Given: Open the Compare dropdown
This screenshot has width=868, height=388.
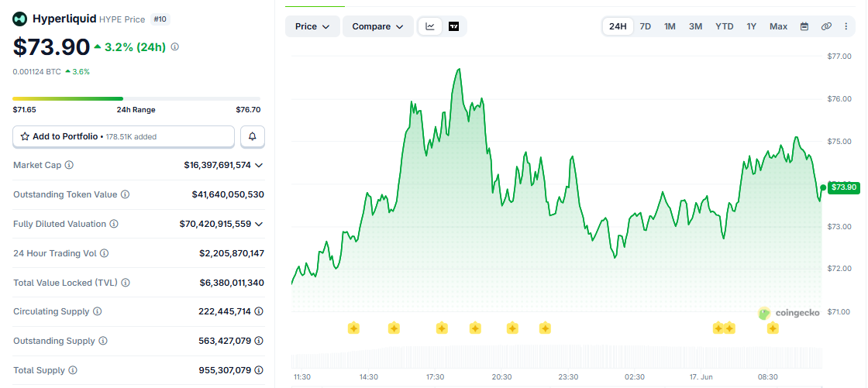Looking at the screenshot, I should (x=377, y=26).
